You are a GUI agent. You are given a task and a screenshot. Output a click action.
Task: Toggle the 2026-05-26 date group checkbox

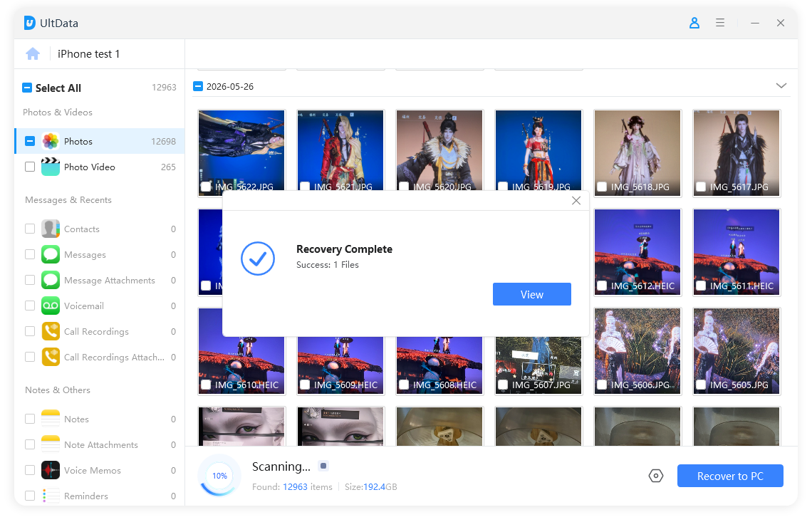198,86
